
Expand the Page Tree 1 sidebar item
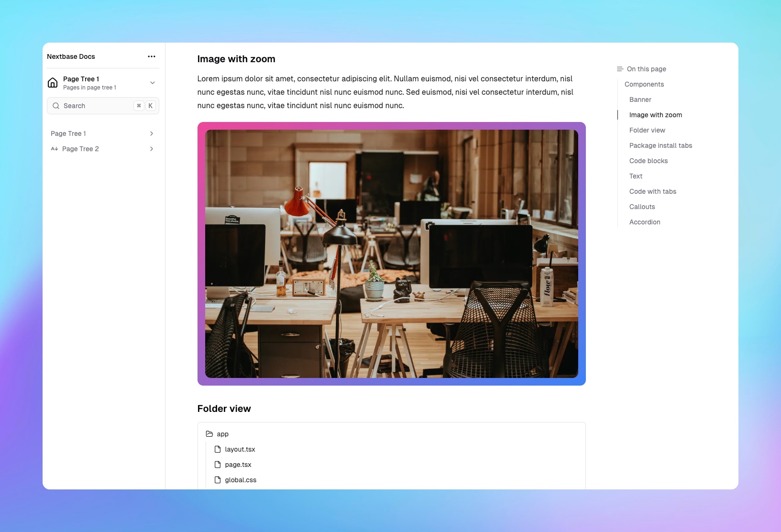[68, 133]
